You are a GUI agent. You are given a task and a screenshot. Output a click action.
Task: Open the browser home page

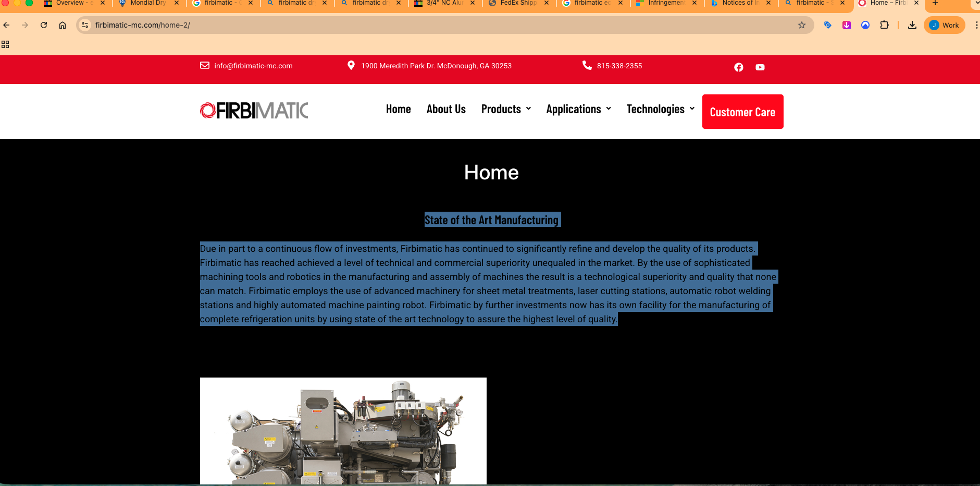[x=63, y=25]
